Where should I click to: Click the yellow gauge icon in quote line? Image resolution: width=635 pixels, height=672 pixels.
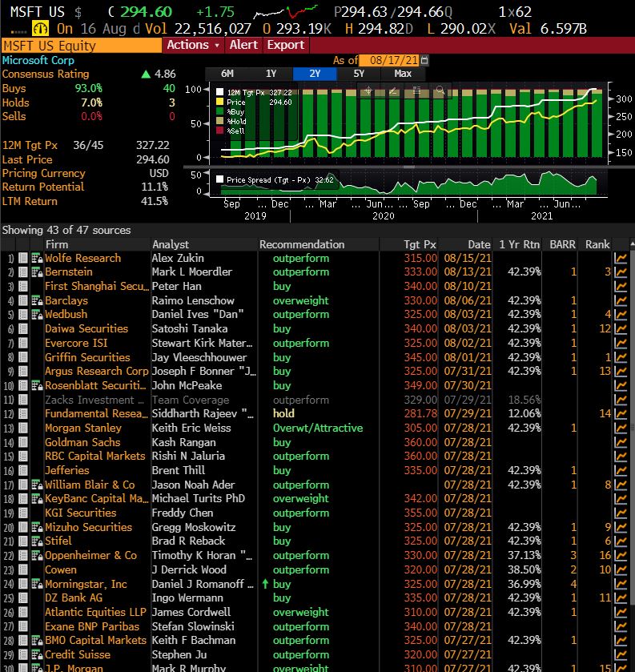pyautogui.click(x=41, y=29)
